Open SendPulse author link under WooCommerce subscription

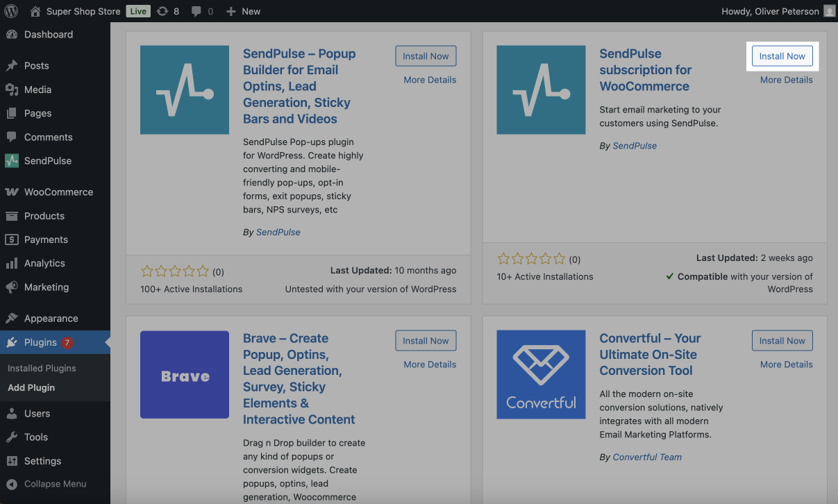635,146
